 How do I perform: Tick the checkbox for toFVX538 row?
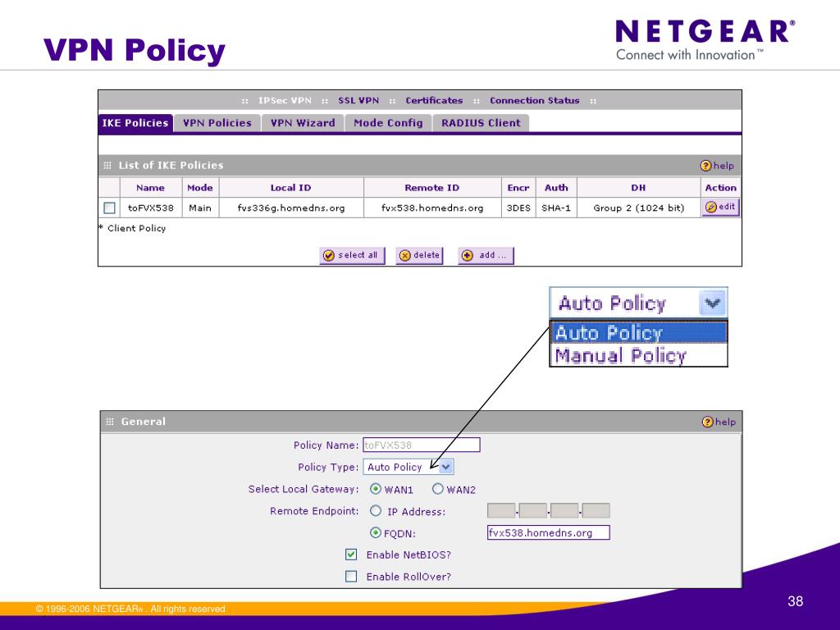(109, 208)
